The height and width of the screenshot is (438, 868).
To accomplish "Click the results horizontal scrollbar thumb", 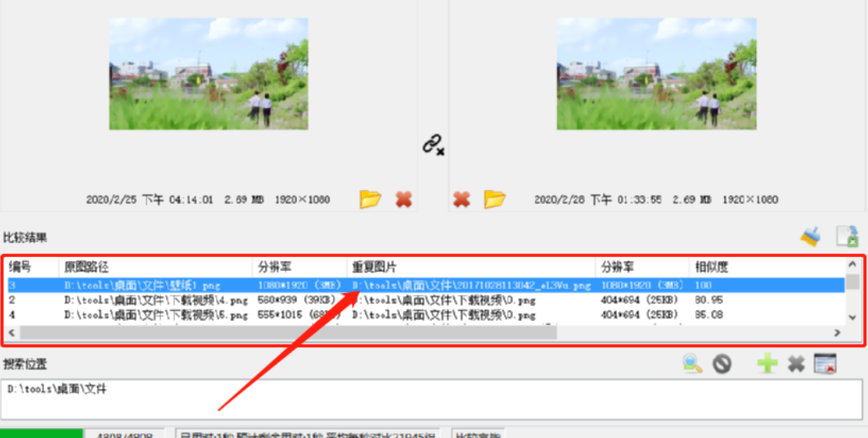I will click(289, 332).
